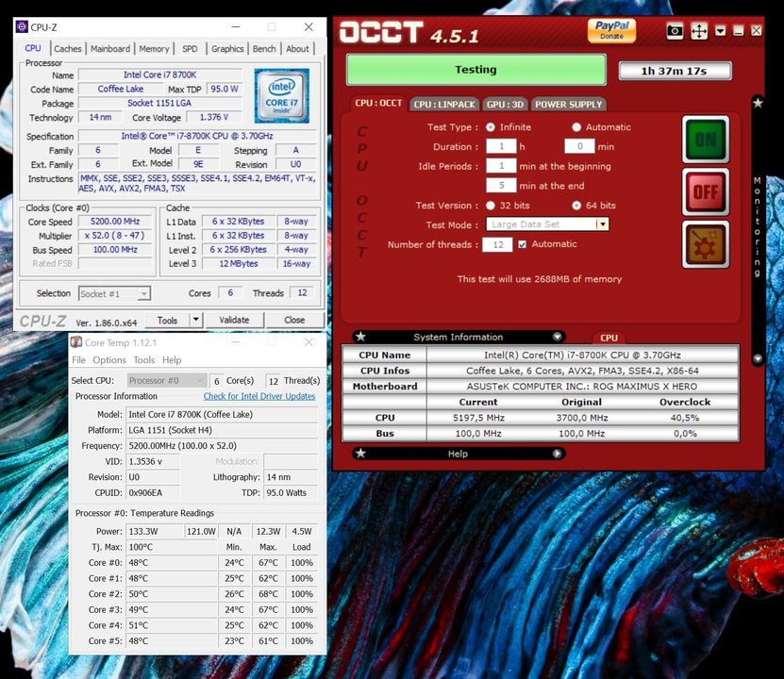Open the Socket #1 selection dropdown in CPU-Z
The width and height of the screenshot is (784, 679).
143,293
